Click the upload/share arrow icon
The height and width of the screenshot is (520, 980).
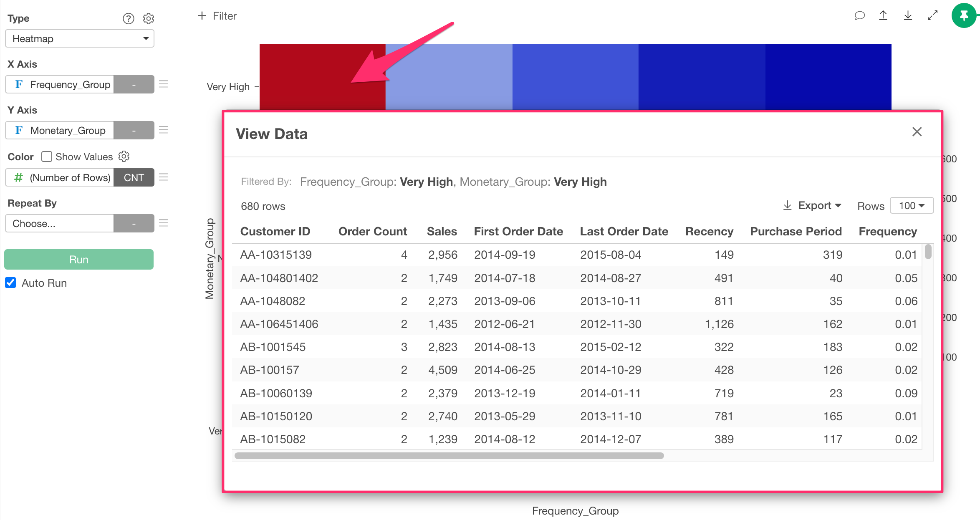(883, 16)
